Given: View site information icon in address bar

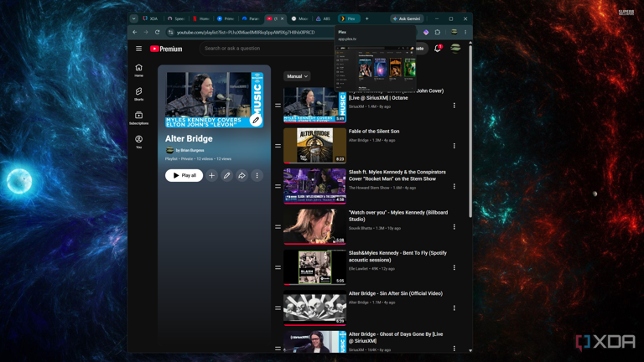Looking at the screenshot, I should (171, 32).
